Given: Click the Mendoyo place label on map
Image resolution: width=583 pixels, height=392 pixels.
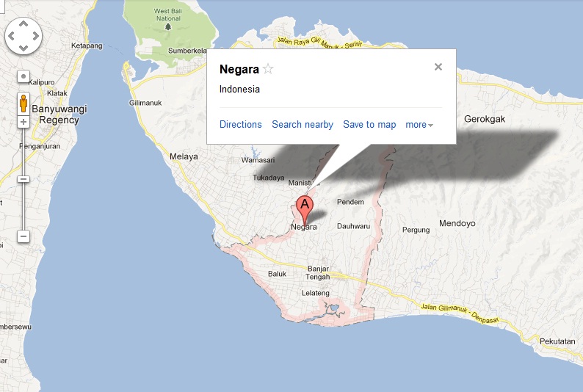Looking at the screenshot, I should (x=457, y=222).
